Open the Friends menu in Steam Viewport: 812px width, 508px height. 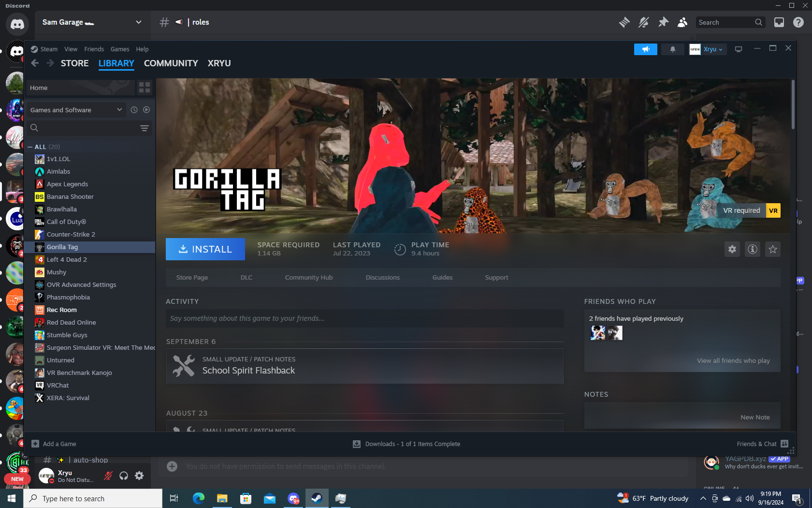94,49
